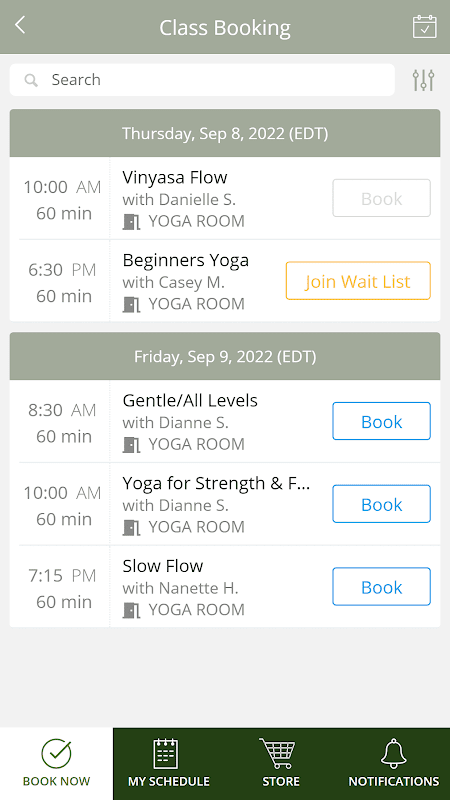Click disabled Book button for Vinyasa Flow
Screen dimensions: 450x800
(382, 198)
